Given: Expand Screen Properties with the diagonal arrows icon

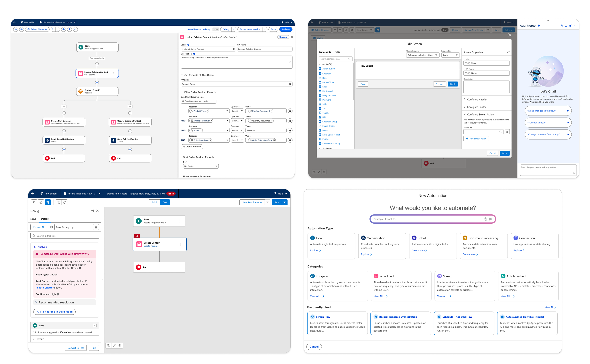Looking at the screenshot, I should (x=508, y=52).
